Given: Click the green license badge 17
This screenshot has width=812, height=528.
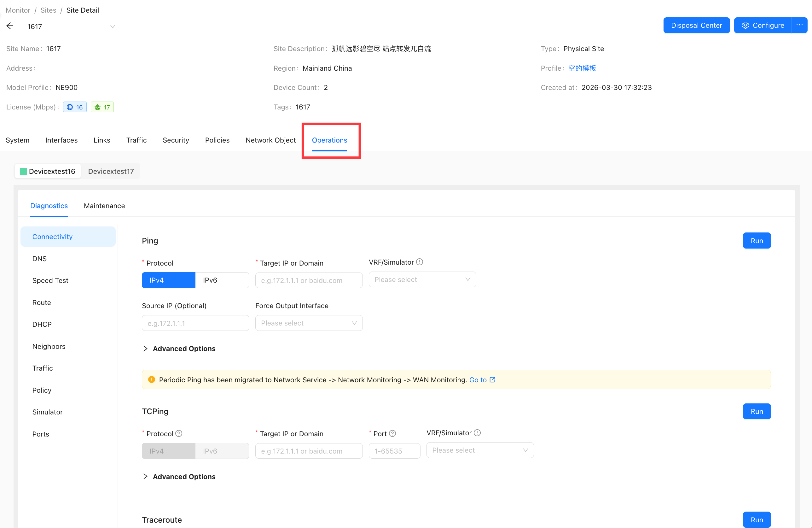Looking at the screenshot, I should click(x=102, y=107).
